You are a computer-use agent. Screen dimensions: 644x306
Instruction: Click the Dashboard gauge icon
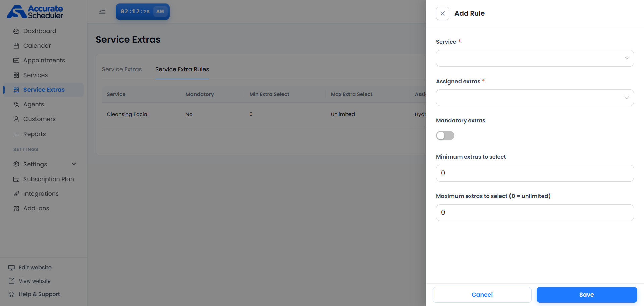click(16, 31)
